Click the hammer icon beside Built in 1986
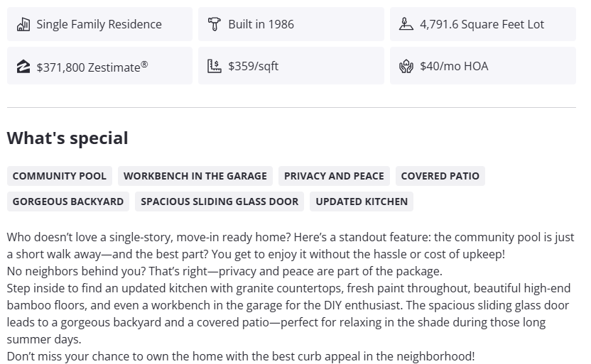591x364 pixels. point(215,24)
